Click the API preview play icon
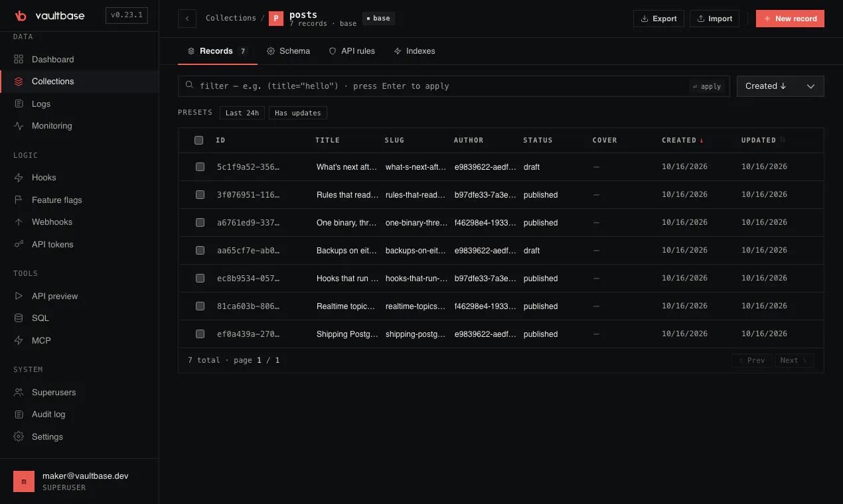 [x=19, y=296]
